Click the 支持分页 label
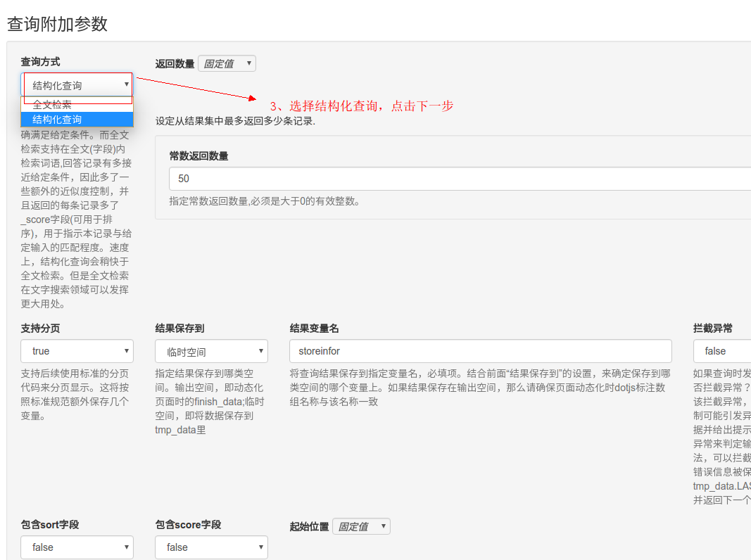 coord(40,329)
